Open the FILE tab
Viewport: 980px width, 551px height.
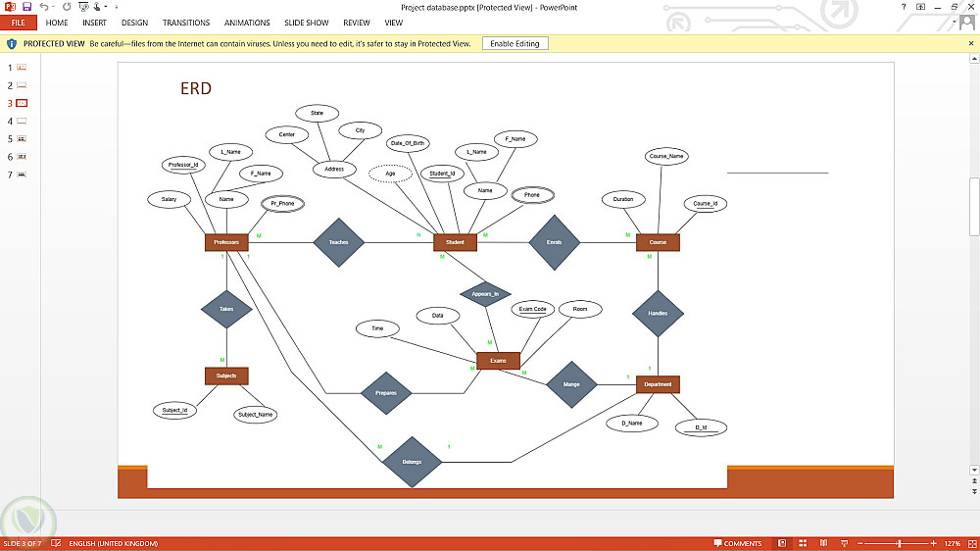pos(18,23)
